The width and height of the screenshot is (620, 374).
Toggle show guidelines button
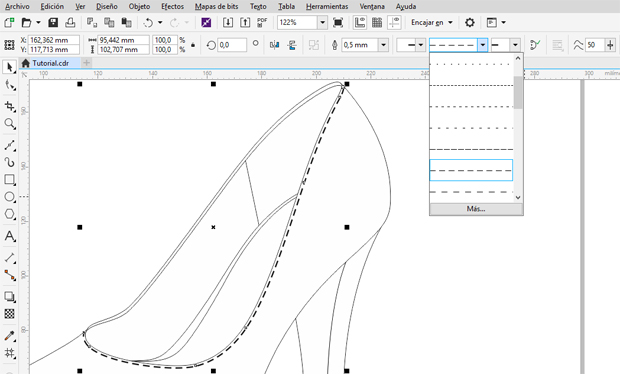click(x=394, y=23)
